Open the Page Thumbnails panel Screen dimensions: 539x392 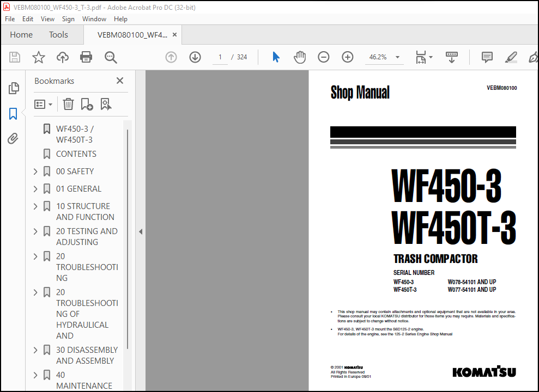pos(14,88)
